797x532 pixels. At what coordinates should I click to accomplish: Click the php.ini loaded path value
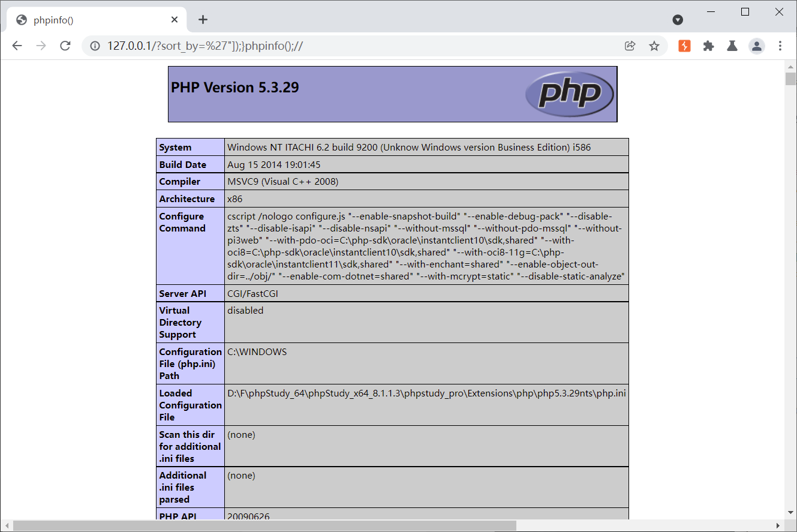click(x=426, y=393)
